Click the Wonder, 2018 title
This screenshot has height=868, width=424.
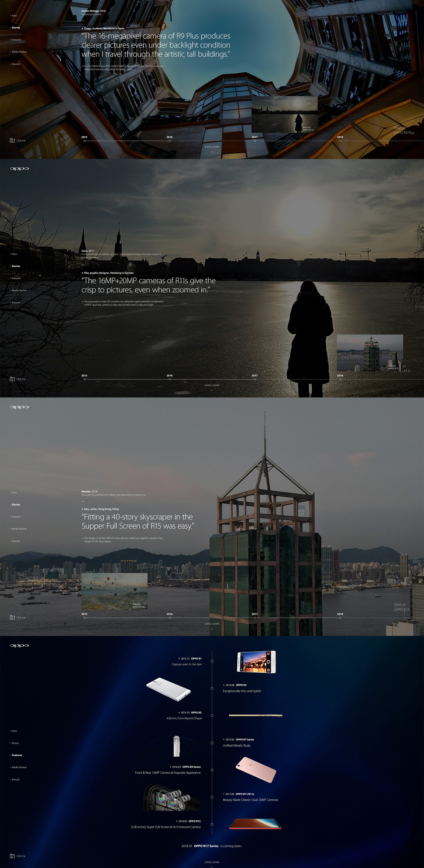[89, 491]
